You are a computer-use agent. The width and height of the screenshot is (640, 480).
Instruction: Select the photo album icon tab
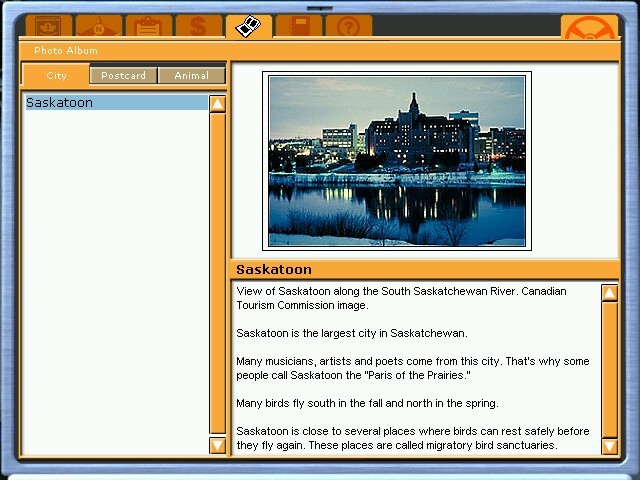[x=248, y=26]
